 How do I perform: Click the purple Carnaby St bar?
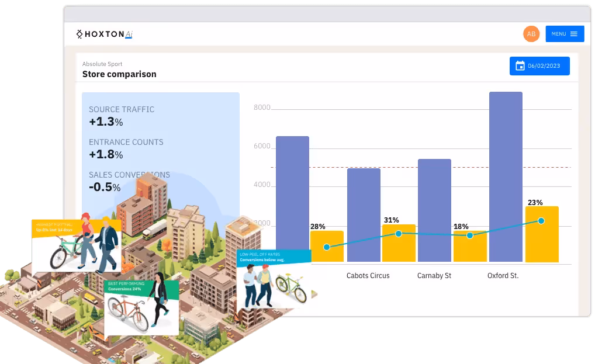pyautogui.click(x=434, y=210)
